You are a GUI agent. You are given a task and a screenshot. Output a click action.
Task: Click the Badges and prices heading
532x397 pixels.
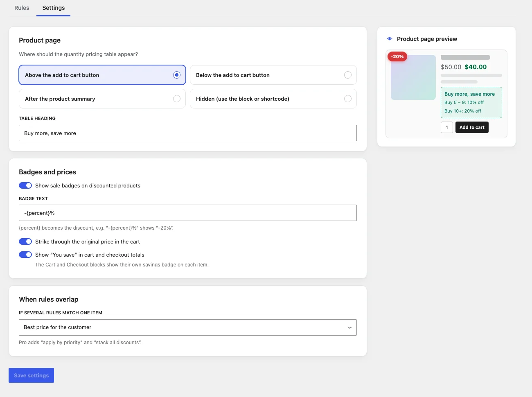tap(47, 172)
